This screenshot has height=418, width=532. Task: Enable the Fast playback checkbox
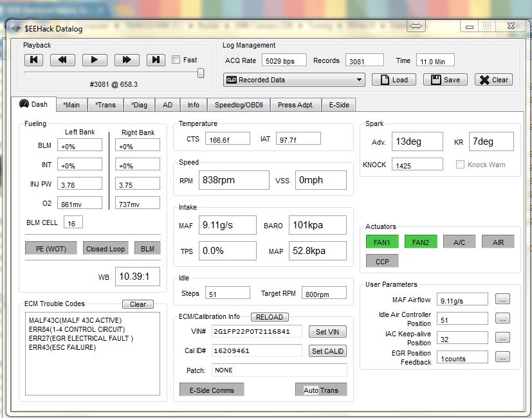(x=176, y=60)
